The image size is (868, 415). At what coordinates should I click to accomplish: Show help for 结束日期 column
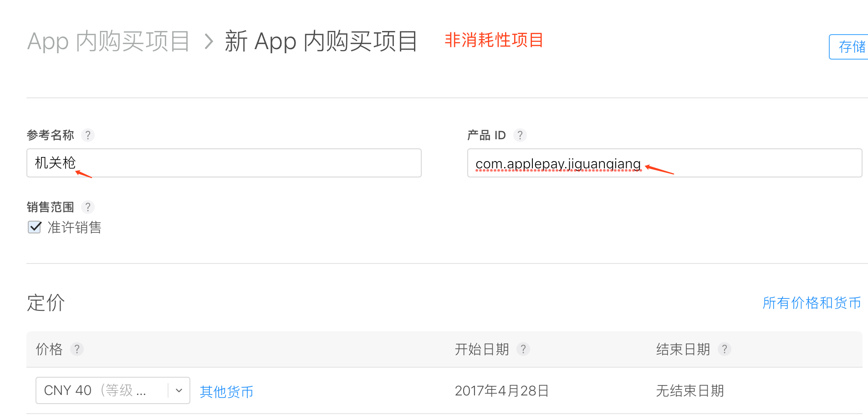coord(725,349)
